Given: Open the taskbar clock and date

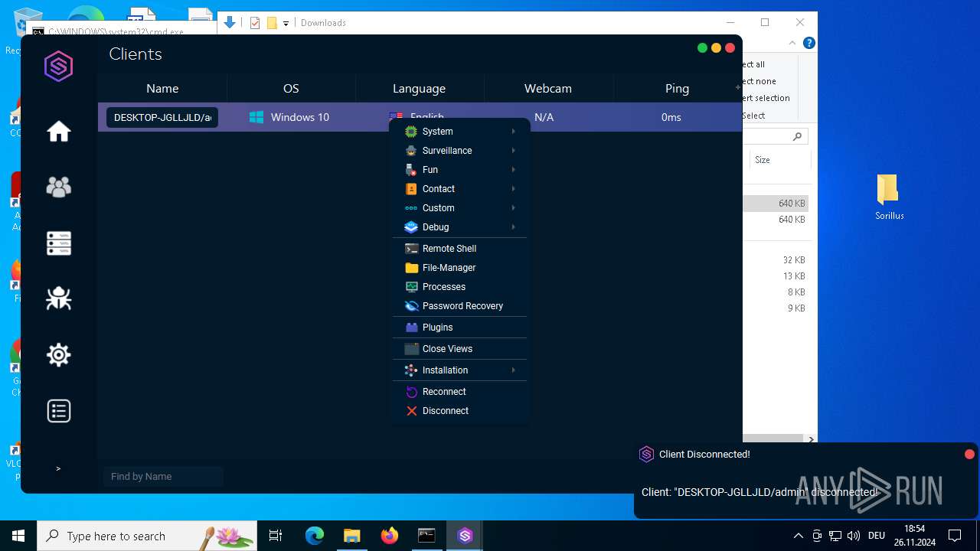Looking at the screenshot, I should point(914,536).
